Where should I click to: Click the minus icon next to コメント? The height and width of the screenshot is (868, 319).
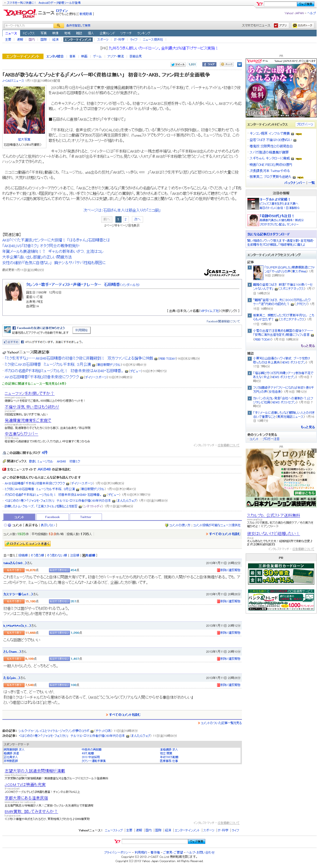coord(9,525)
